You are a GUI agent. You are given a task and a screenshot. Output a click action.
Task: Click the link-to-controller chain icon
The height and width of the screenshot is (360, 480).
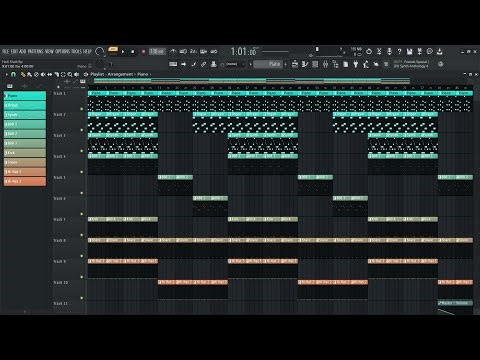click(204, 64)
